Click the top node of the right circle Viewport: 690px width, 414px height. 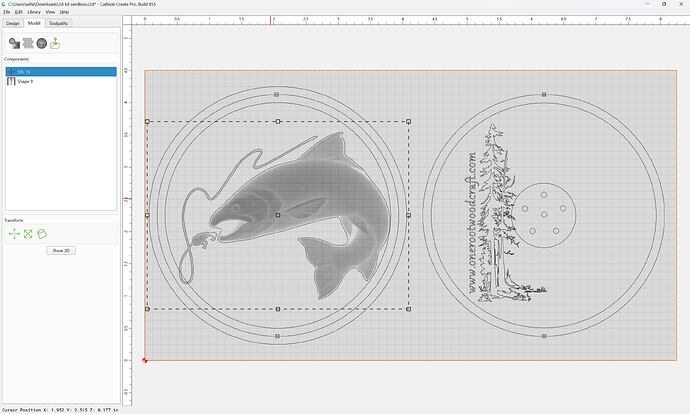544,95
